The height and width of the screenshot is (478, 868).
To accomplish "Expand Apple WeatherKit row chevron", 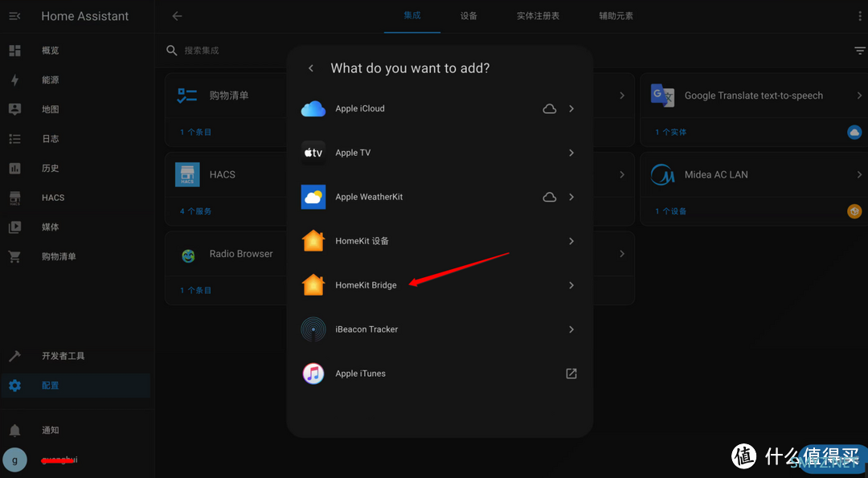I will pos(571,197).
